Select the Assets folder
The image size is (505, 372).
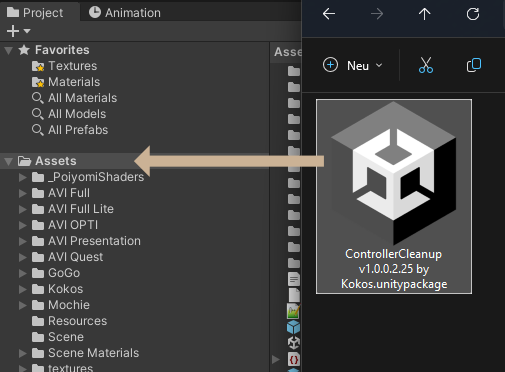(47, 161)
